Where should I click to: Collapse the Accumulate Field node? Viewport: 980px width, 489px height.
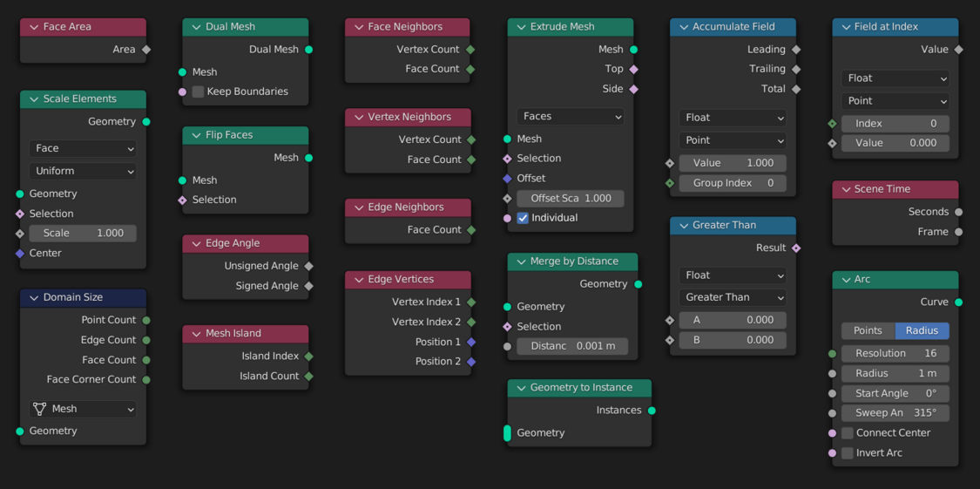click(x=684, y=27)
